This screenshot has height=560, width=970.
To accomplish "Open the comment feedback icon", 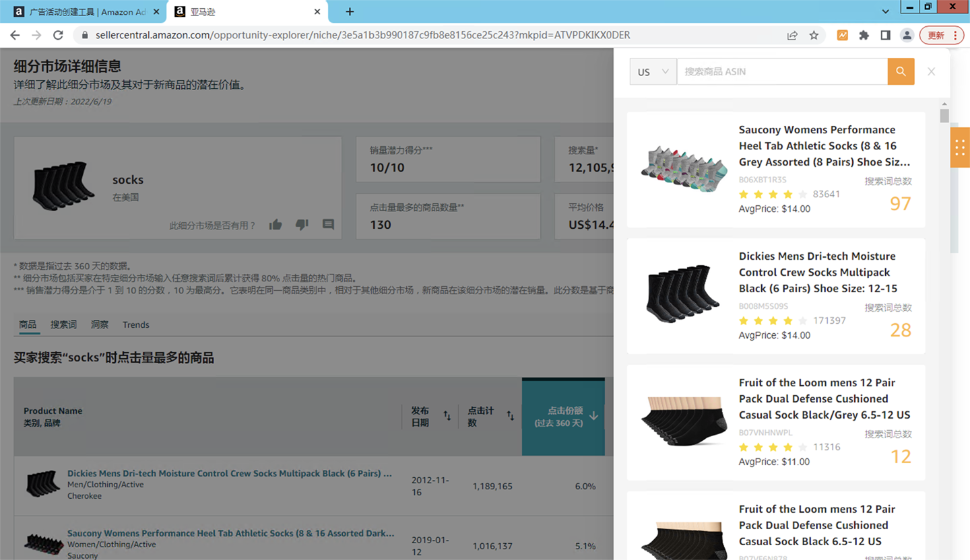I will pyautogui.click(x=328, y=225).
